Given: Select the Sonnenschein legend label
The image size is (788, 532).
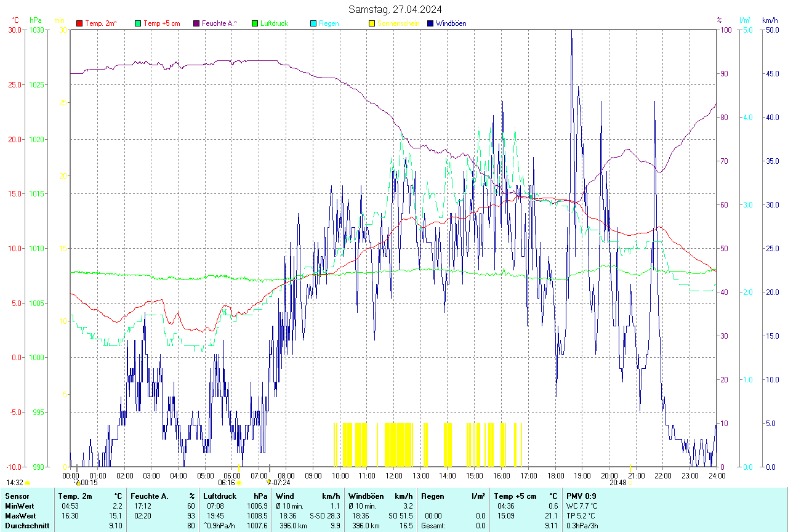Looking at the screenshot, I should 398,23.
